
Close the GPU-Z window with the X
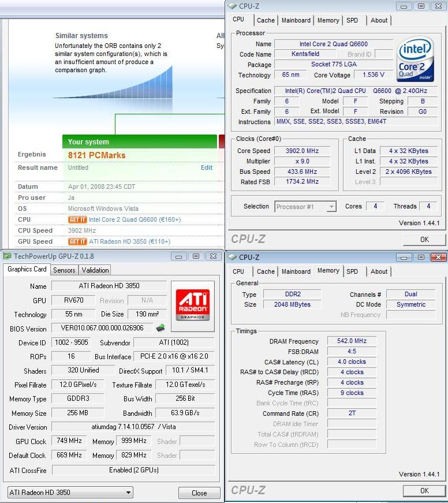tap(214, 256)
